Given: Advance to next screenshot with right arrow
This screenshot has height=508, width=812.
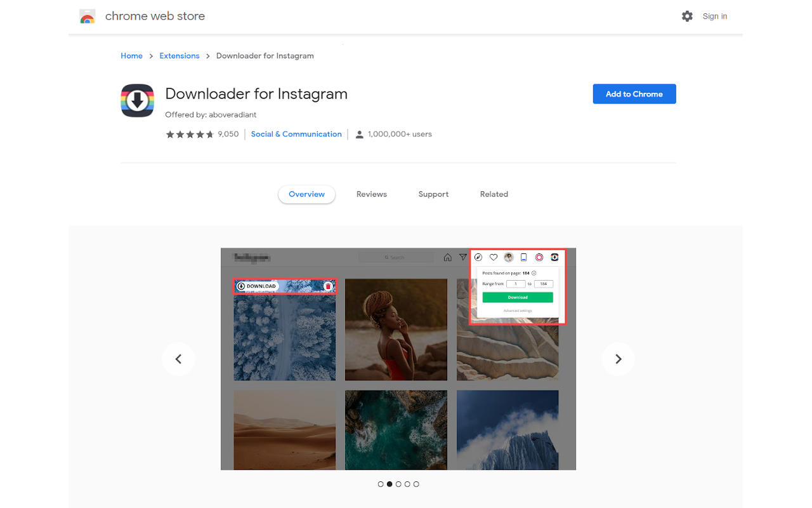Looking at the screenshot, I should 619,359.
